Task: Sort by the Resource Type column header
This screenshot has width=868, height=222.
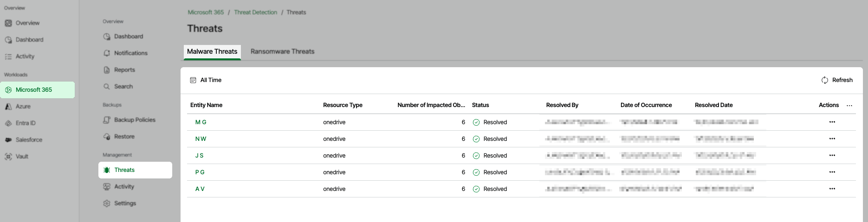Action: (343, 105)
